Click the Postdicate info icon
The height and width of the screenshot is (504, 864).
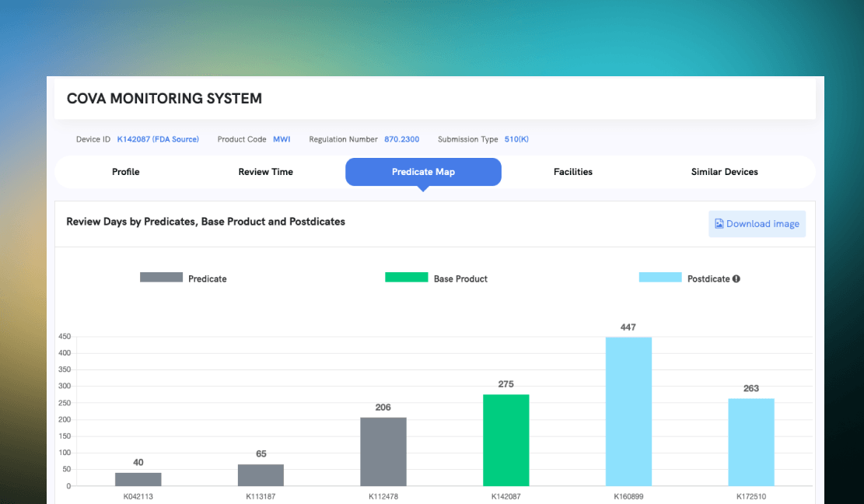coord(736,278)
